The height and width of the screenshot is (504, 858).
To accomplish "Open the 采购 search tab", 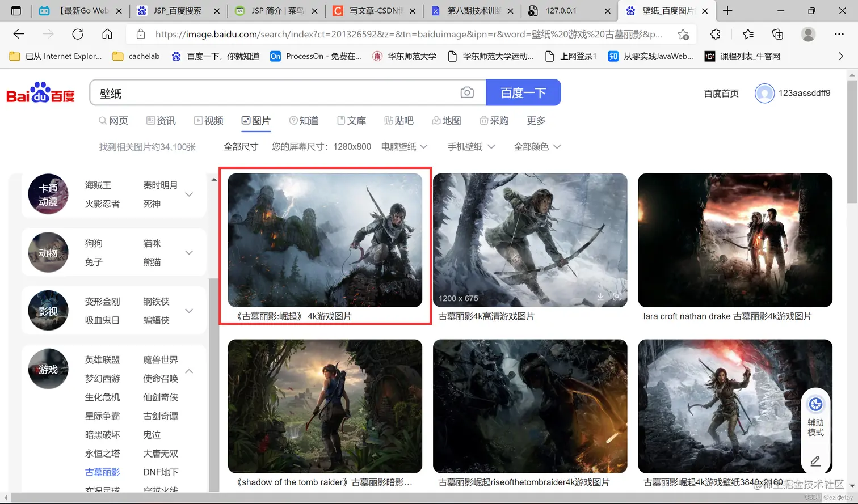I will (494, 121).
